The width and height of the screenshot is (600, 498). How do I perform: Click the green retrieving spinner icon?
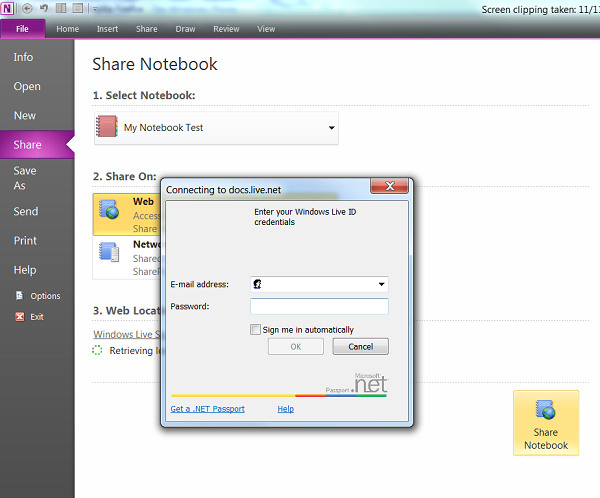pyautogui.click(x=97, y=350)
